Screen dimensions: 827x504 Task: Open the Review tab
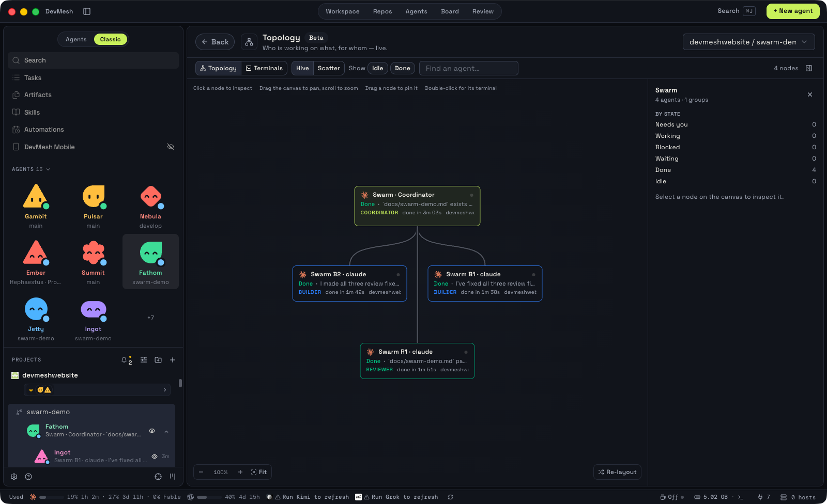(483, 11)
